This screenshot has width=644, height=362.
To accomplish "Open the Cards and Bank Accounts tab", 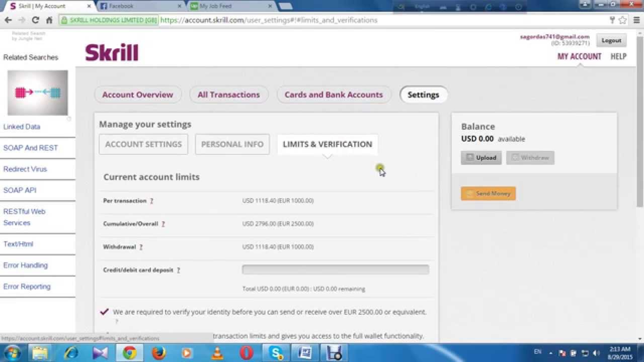I will click(334, 95).
